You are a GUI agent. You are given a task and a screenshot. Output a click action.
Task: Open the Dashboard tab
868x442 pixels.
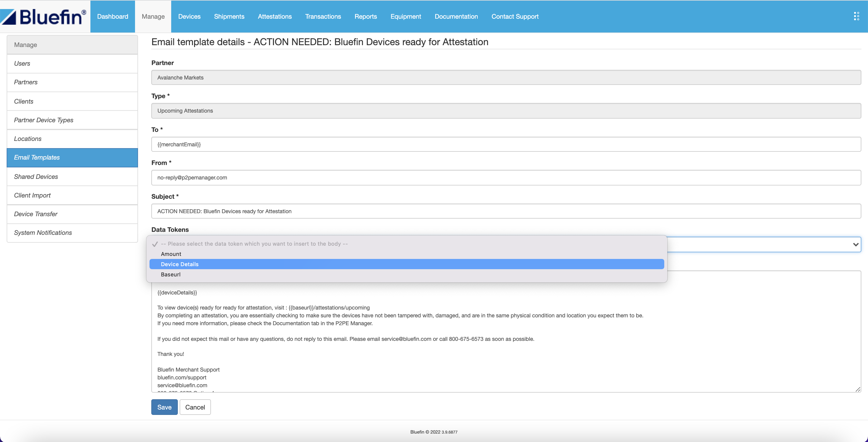[112, 17]
